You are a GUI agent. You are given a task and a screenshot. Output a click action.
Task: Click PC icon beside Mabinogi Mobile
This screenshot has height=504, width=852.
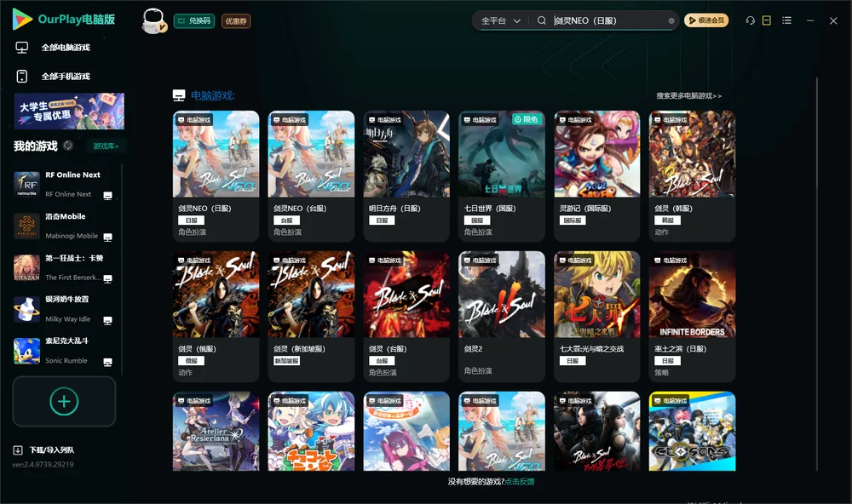pyautogui.click(x=107, y=238)
